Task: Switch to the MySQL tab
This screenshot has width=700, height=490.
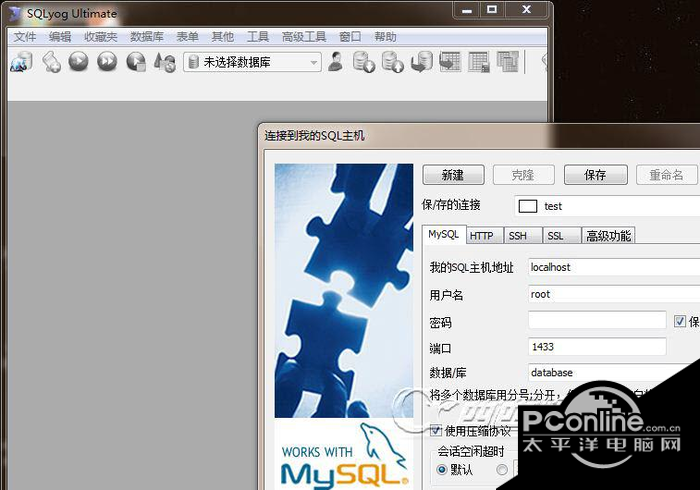Action: [x=444, y=234]
